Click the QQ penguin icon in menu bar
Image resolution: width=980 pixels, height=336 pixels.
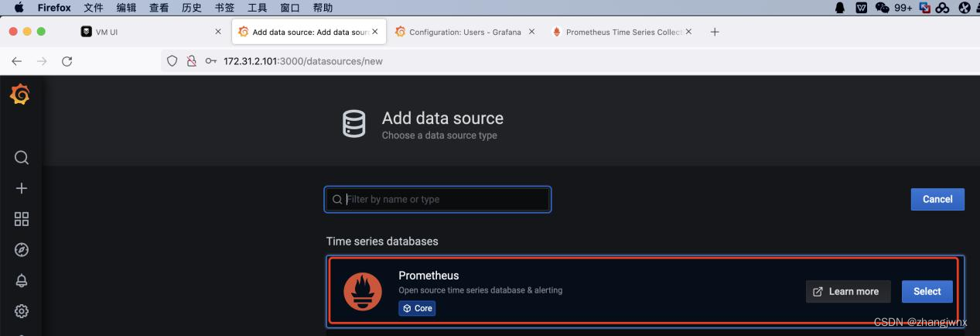(x=841, y=8)
